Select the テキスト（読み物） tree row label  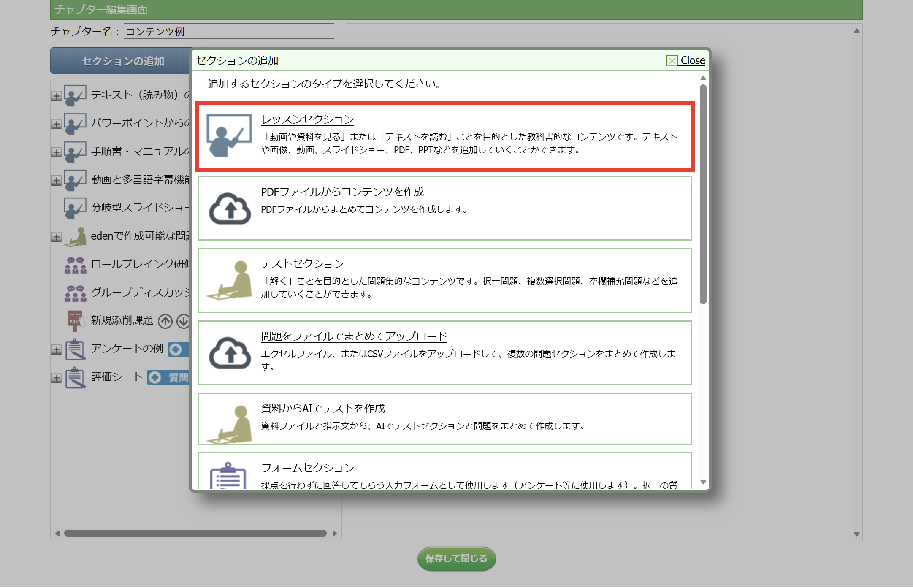point(140,95)
